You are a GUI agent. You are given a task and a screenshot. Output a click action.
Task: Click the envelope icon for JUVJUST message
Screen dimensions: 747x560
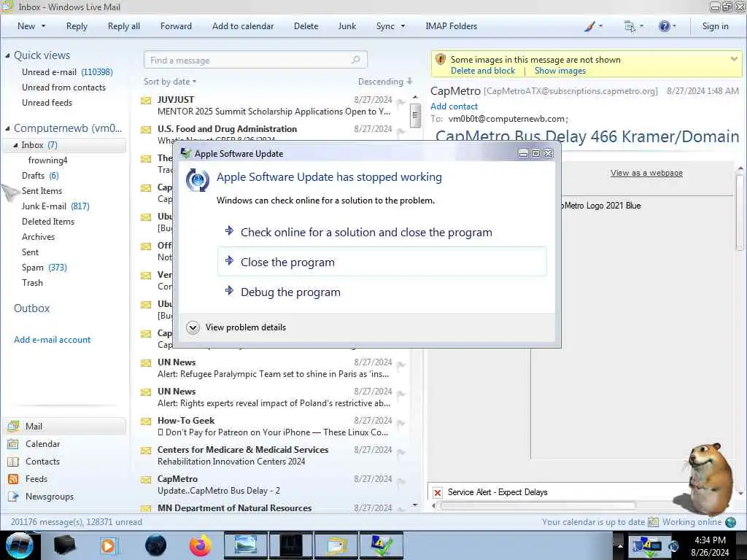(x=146, y=101)
